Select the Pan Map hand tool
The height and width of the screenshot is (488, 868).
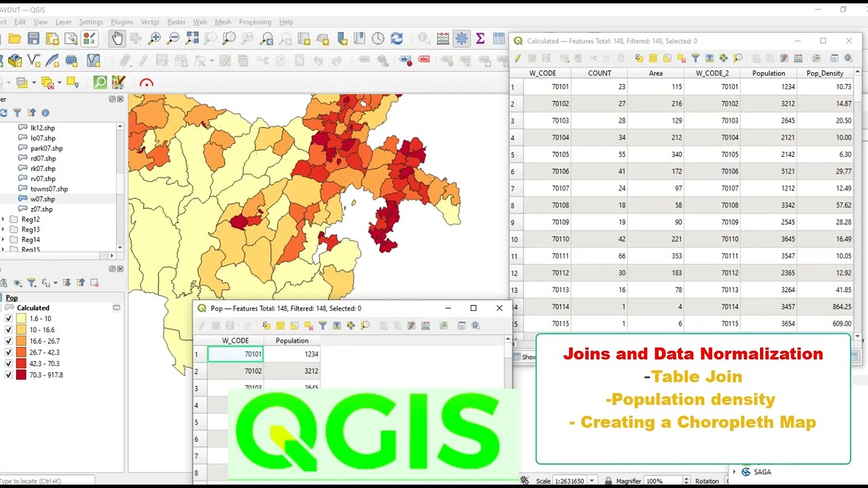pos(117,39)
